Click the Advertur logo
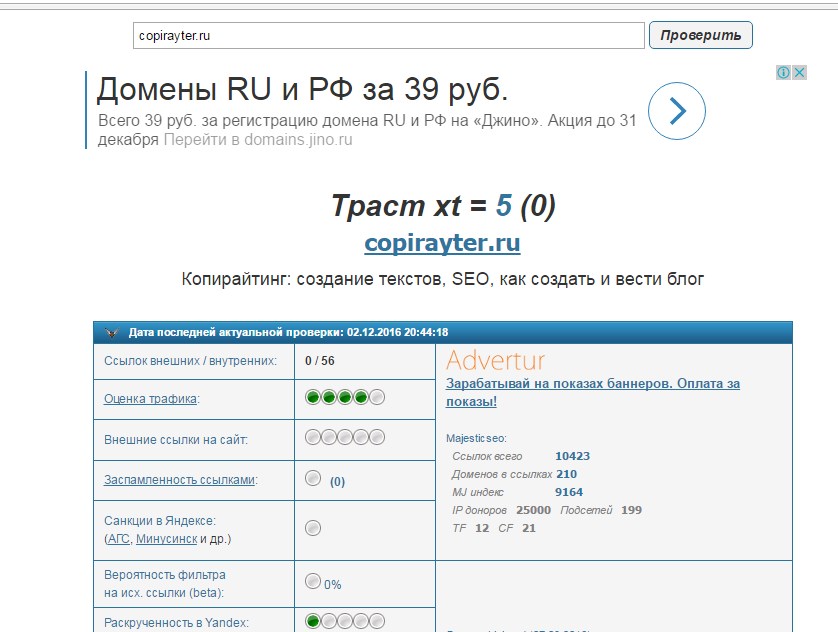838x632 pixels. tap(495, 360)
